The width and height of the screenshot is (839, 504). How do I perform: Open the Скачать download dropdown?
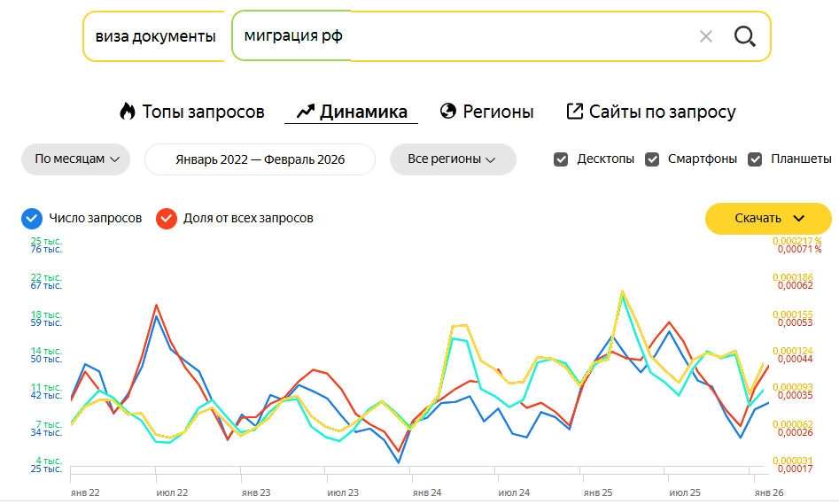(x=768, y=219)
